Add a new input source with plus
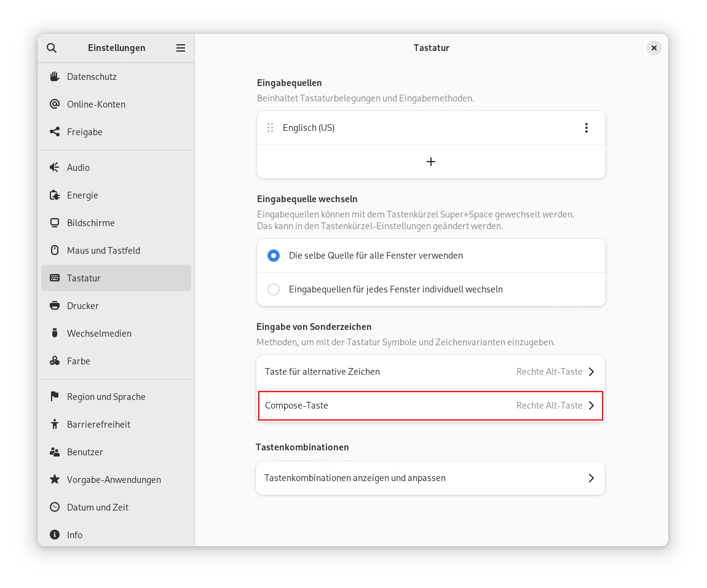The height and width of the screenshot is (588, 707). click(431, 162)
